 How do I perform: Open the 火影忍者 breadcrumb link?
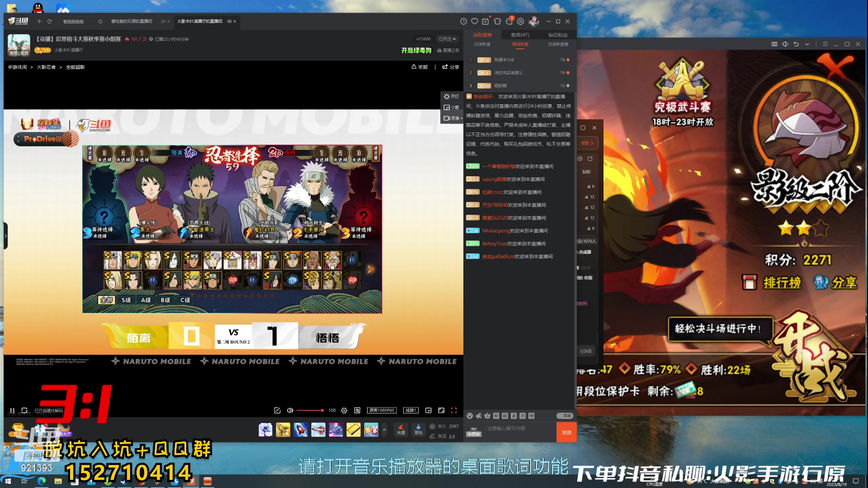(x=46, y=67)
